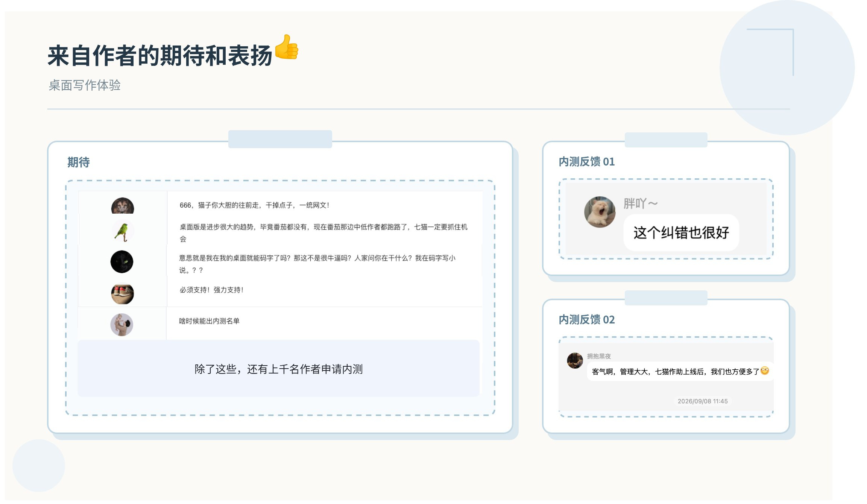Image resolution: width=867 pixels, height=504 pixels.
Task: Select the comment starting with 666，猫子你大胆的往前走
Action: [x=254, y=205]
